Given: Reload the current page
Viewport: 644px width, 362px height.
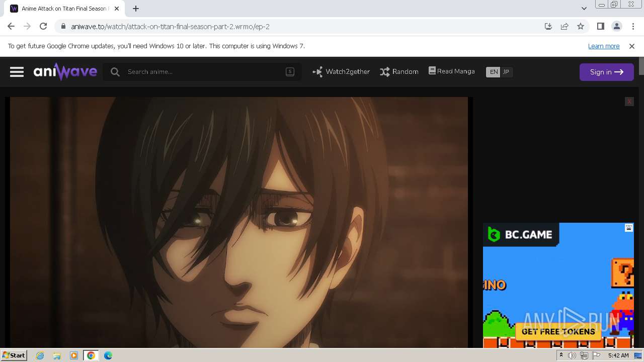Looking at the screenshot, I should (43, 27).
